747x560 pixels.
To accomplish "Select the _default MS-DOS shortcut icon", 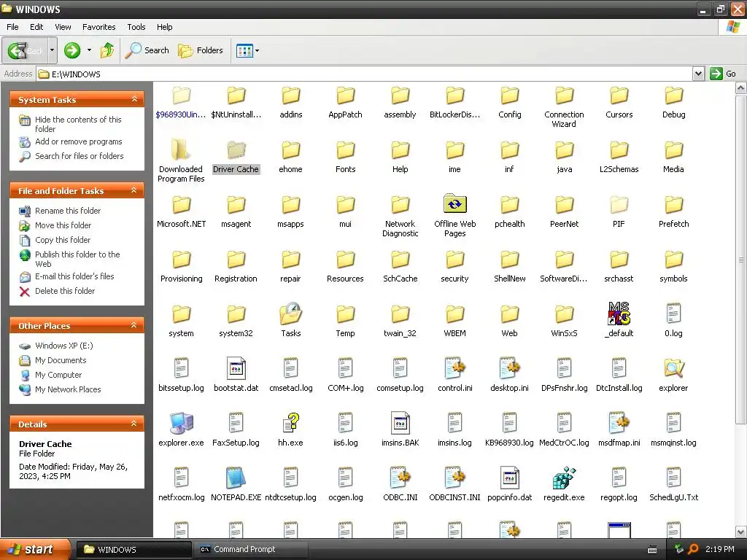I will tap(619, 314).
